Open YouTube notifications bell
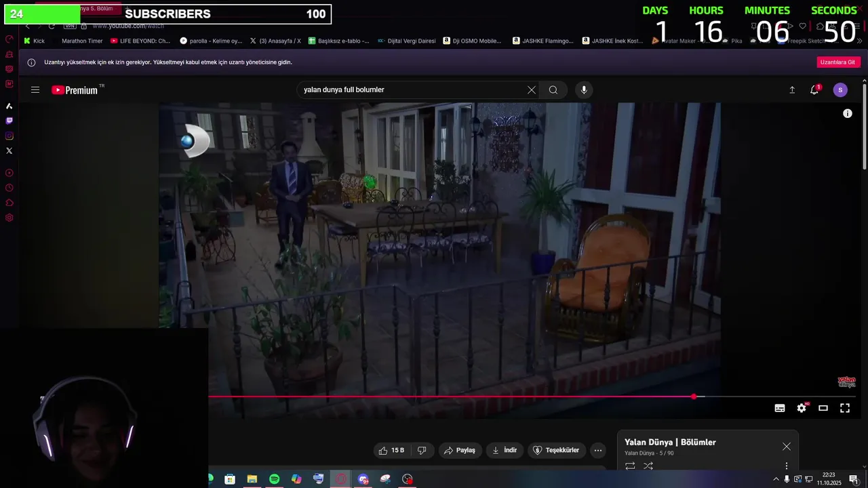This screenshot has width=868, height=488. tap(814, 89)
